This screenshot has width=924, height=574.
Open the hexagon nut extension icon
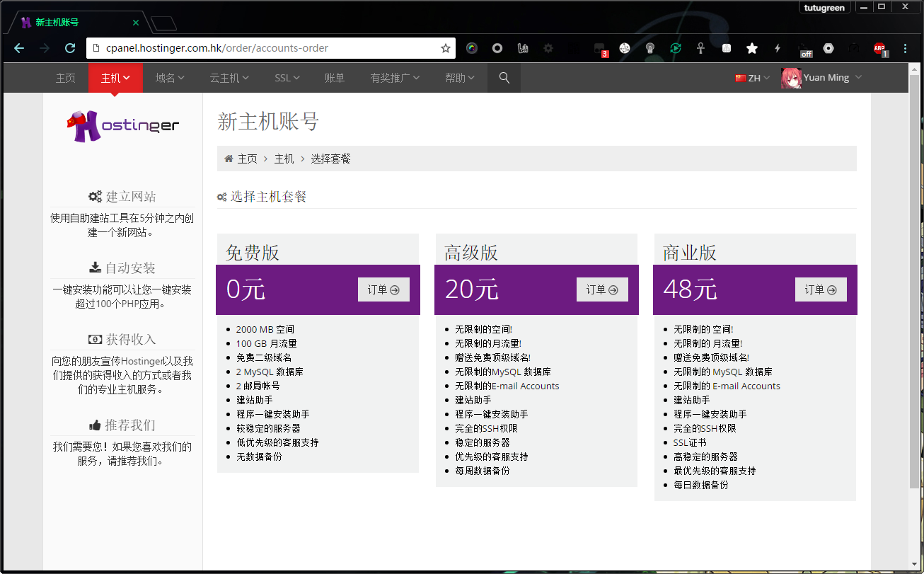(828, 48)
